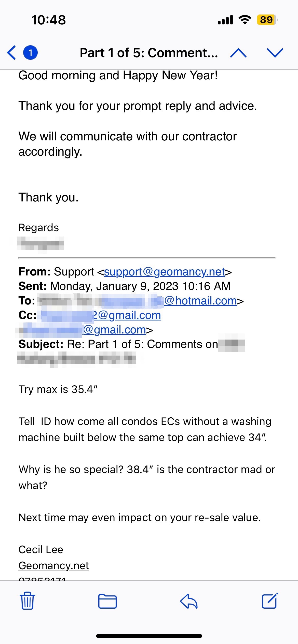
Task: Tap the cellular signal bars icon
Action: (x=225, y=20)
